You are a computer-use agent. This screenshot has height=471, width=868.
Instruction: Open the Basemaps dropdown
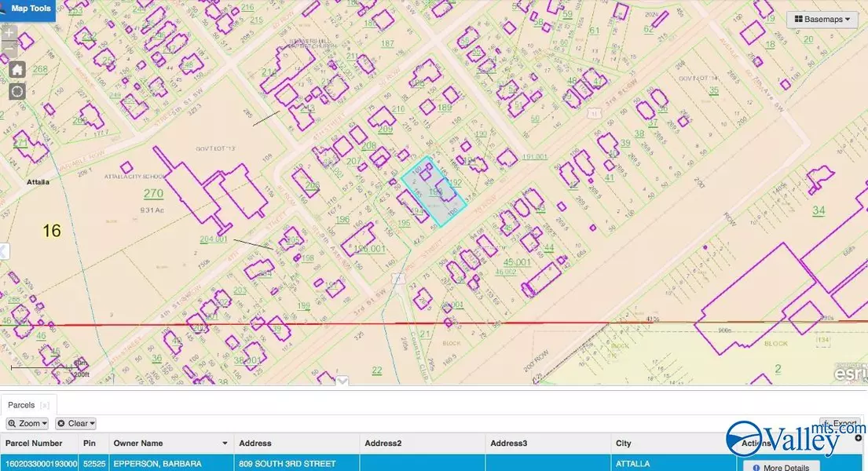pos(822,20)
